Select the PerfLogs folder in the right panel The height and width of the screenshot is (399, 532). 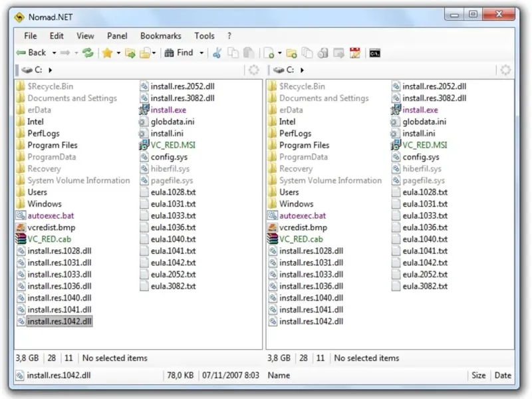click(290, 134)
